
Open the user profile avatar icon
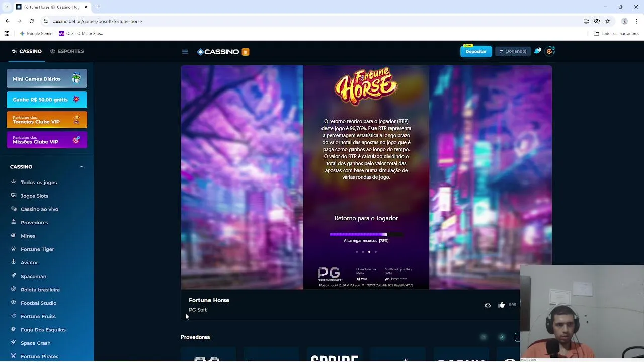click(549, 51)
